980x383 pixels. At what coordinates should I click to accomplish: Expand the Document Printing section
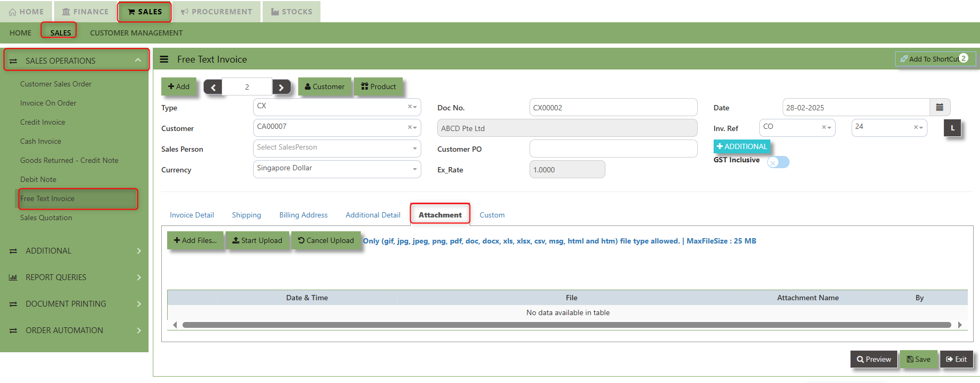pyautogui.click(x=74, y=304)
